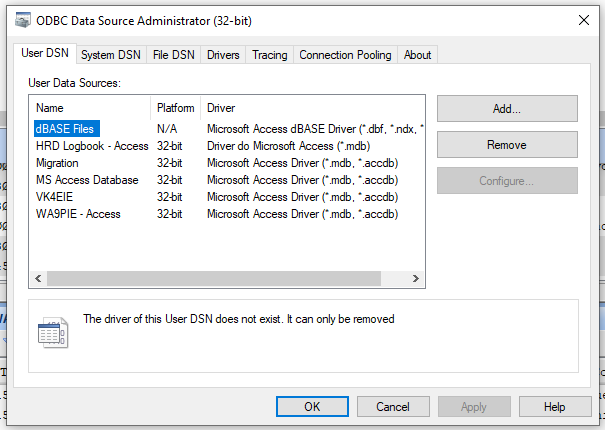The height and width of the screenshot is (430, 605).
Task: Click 32-bit platform cell in VK4EIE row
Action: (x=169, y=197)
